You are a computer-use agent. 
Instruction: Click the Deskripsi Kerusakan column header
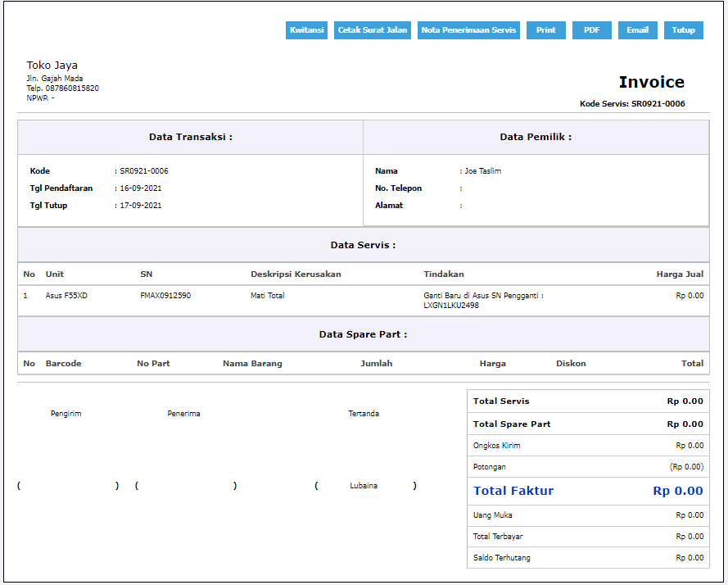point(296,274)
